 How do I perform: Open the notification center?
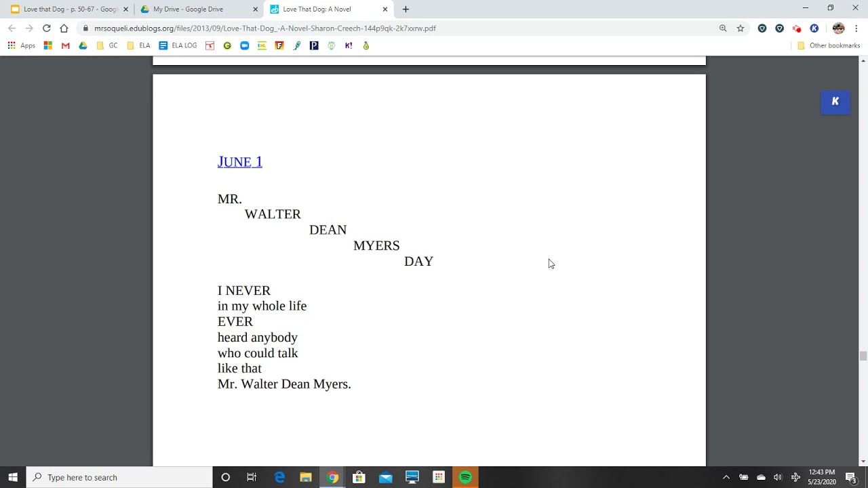click(851, 477)
